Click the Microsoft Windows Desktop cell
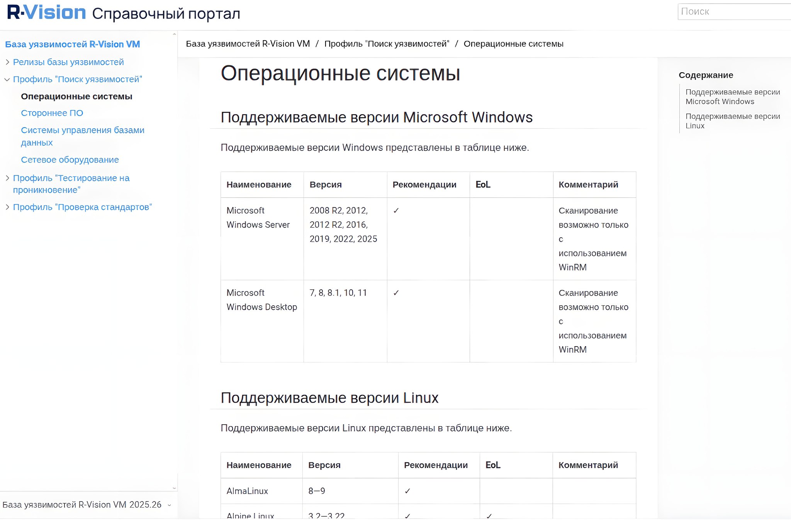 point(262,321)
